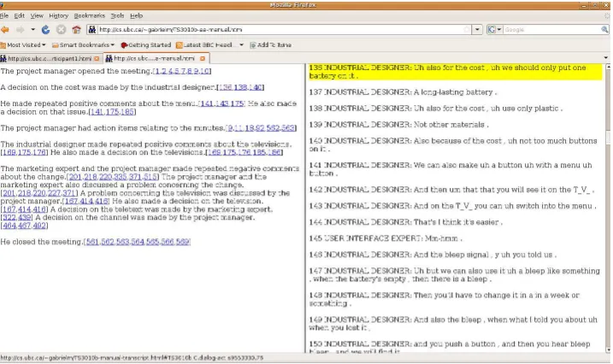
Task: Open the Edit menu
Action: click(x=19, y=15)
